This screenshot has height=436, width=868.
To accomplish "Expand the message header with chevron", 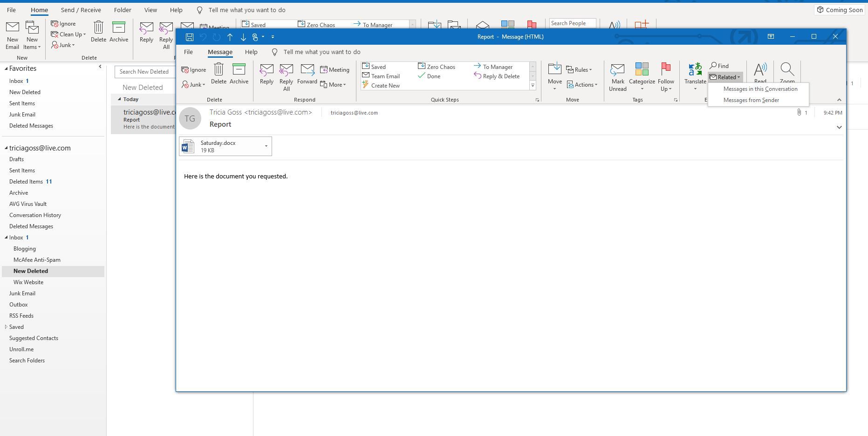I will tap(839, 127).
